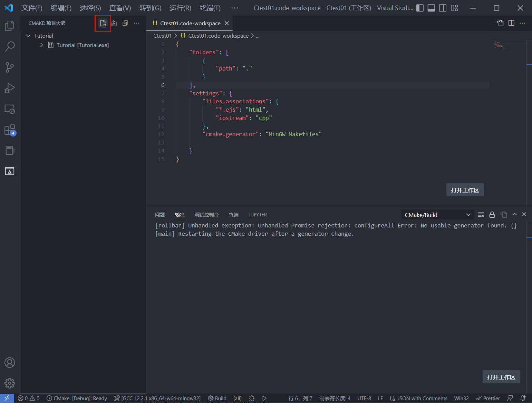Click the 打开工作区 button
This screenshot has width=532, height=403.
click(x=465, y=190)
